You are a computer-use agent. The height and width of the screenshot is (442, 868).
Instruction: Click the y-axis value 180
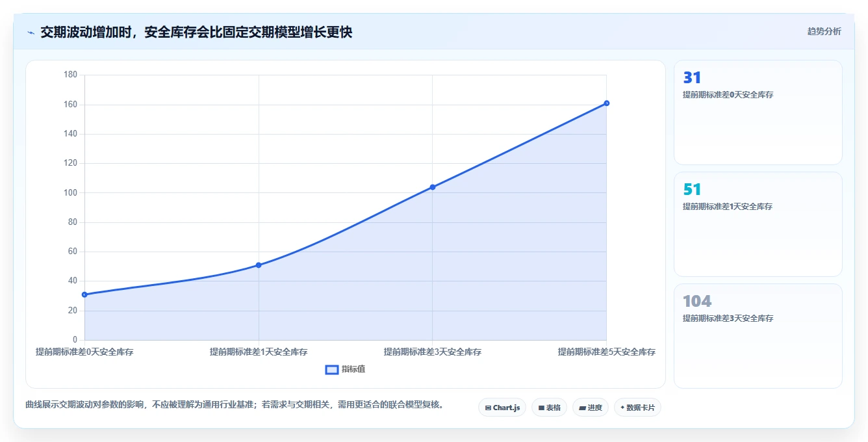click(x=71, y=75)
